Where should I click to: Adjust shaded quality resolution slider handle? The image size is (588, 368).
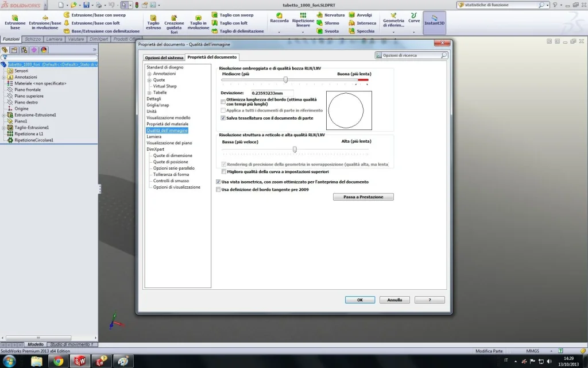(286, 79)
